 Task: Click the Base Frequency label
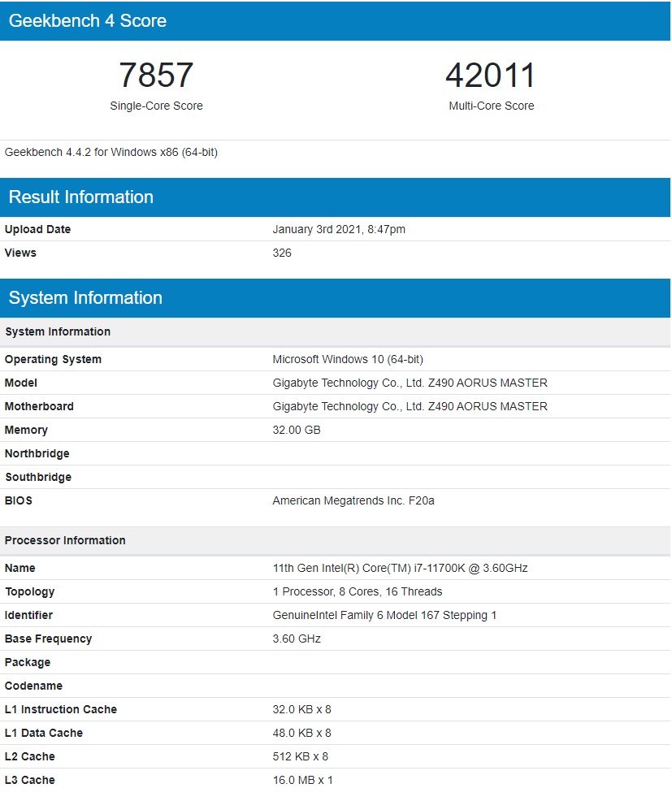(x=49, y=639)
